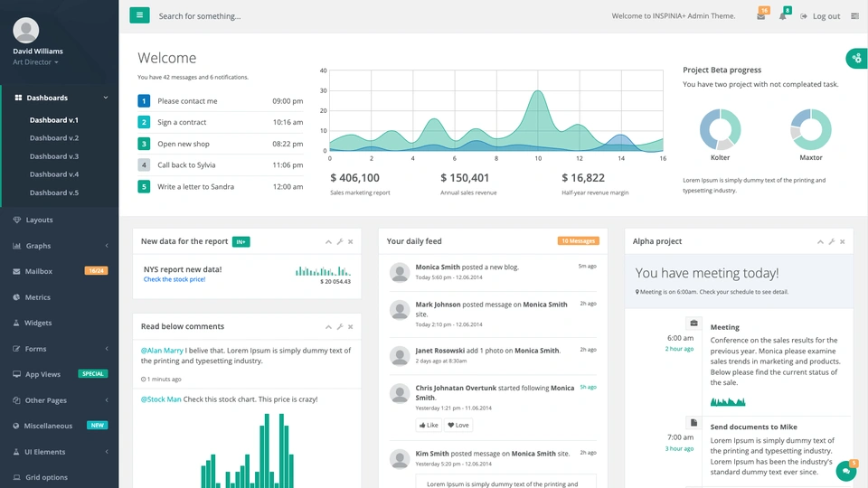Select Dashboard v.3 in sidebar
This screenshot has width=868, height=488.
pos(53,156)
